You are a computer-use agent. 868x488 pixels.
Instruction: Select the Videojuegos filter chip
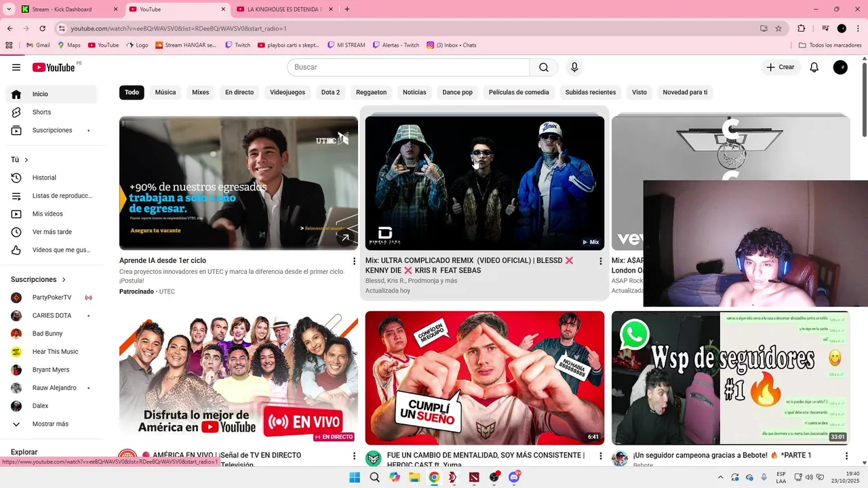click(x=288, y=92)
